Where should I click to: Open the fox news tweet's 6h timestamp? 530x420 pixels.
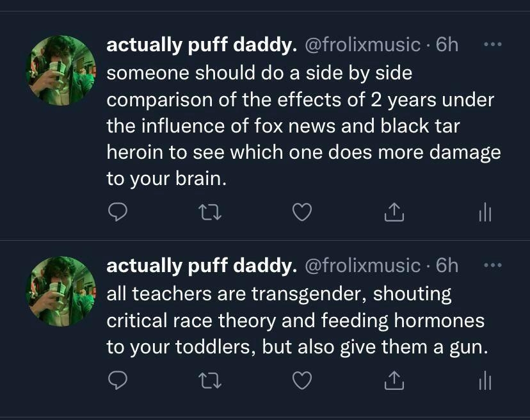point(447,45)
